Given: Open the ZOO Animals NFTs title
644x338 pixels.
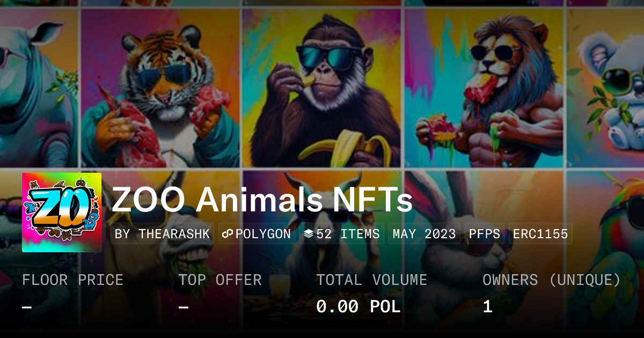Looking at the screenshot, I should point(262,201).
